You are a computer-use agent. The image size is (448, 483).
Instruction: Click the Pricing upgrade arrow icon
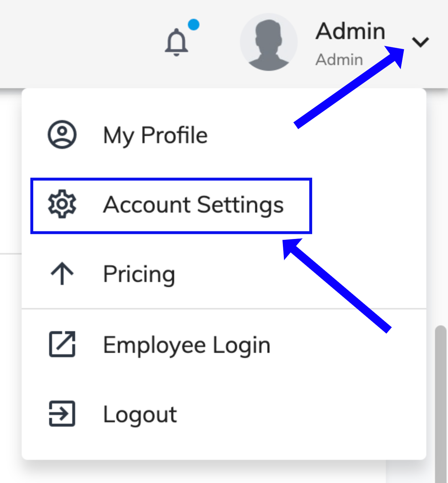pos(62,274)
